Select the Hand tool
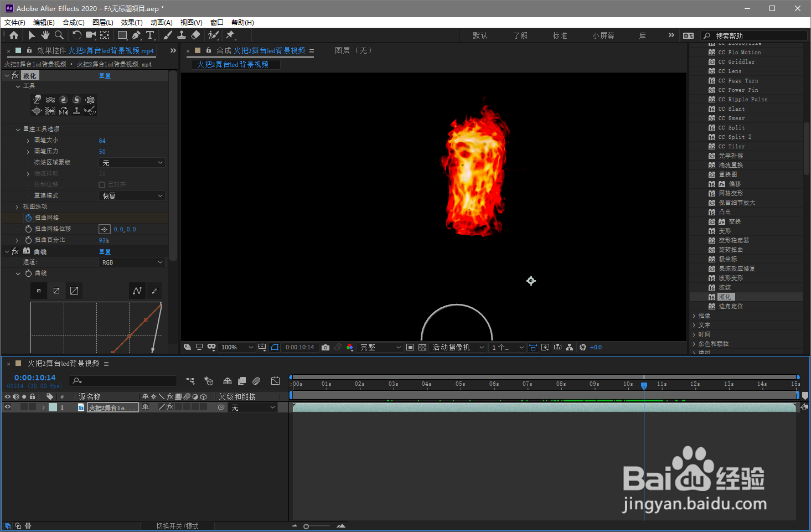Viewport: 811px width, 532px height. pos(45,35)
